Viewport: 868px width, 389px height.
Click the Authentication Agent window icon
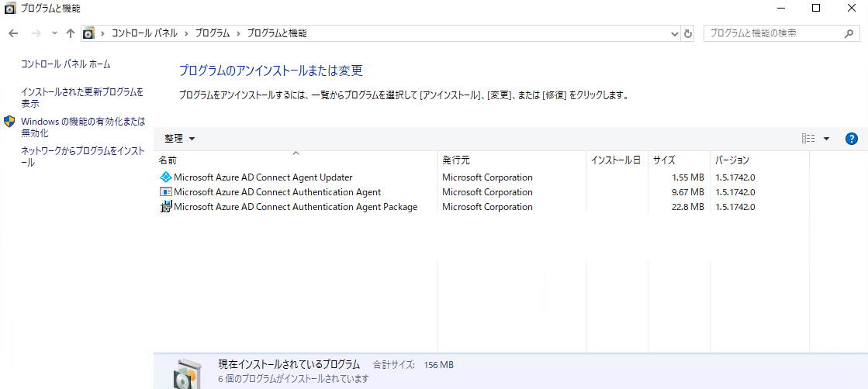(x=165, y=192)
